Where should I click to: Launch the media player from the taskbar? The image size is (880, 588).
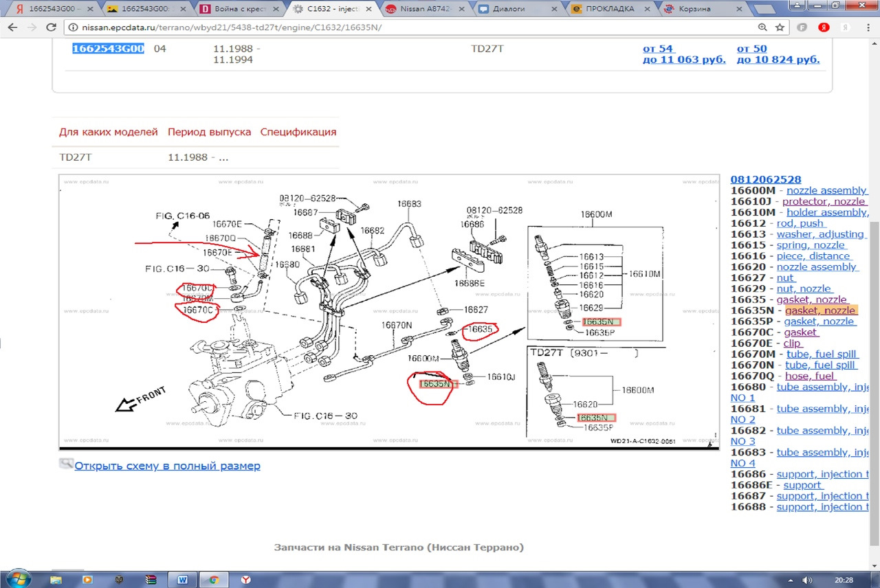point(88,580)
